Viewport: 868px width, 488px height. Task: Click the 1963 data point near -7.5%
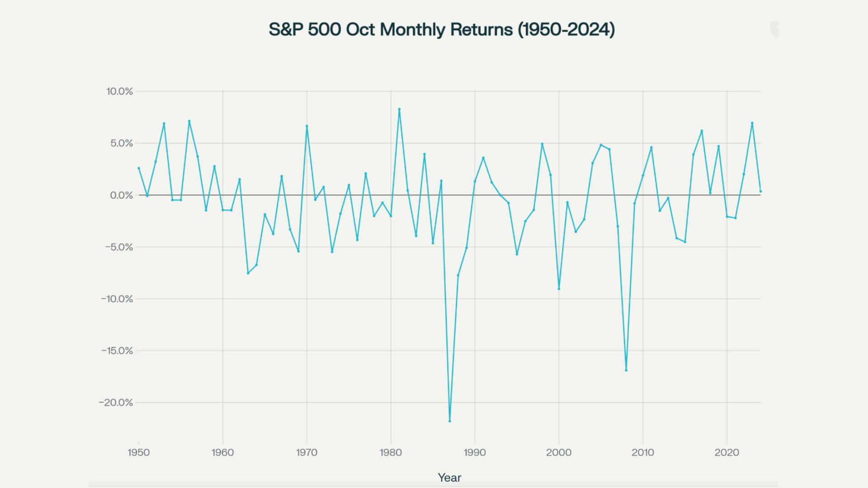[x=248, y=273]
